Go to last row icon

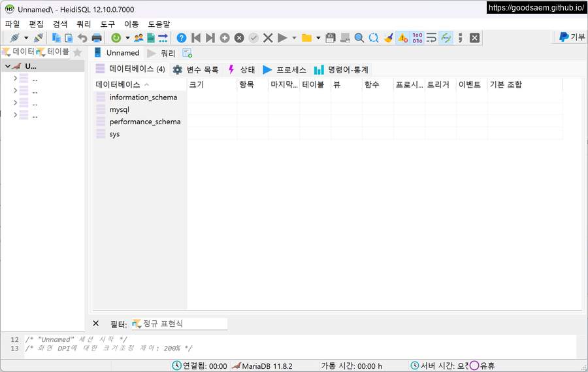tap(210, 38)
